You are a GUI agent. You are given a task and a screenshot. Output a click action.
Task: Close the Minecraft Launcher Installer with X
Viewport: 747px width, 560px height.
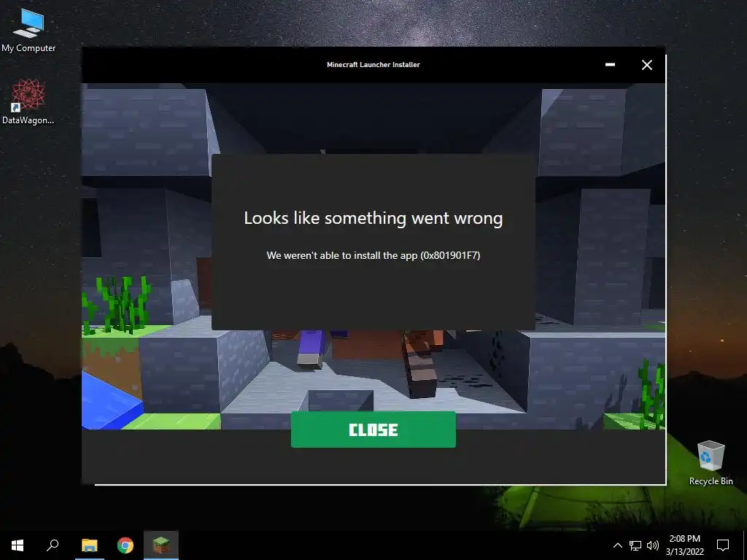click(x=646, y=65)
